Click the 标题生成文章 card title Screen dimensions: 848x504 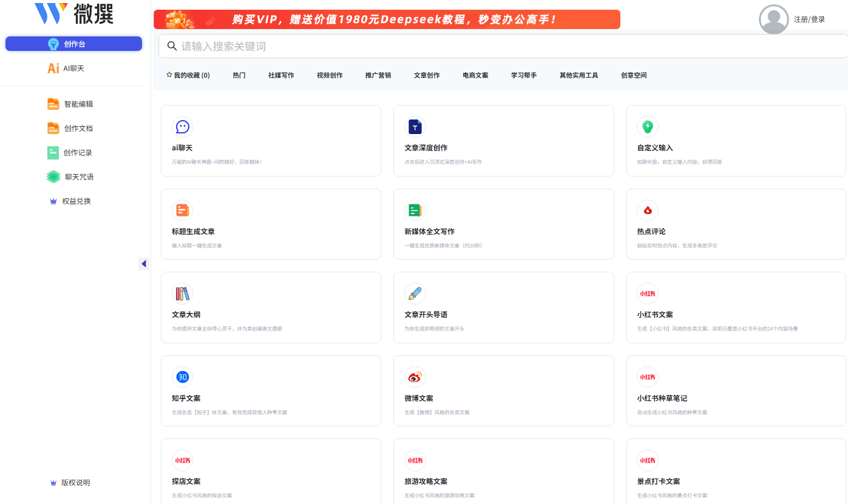tap(193, 232)
